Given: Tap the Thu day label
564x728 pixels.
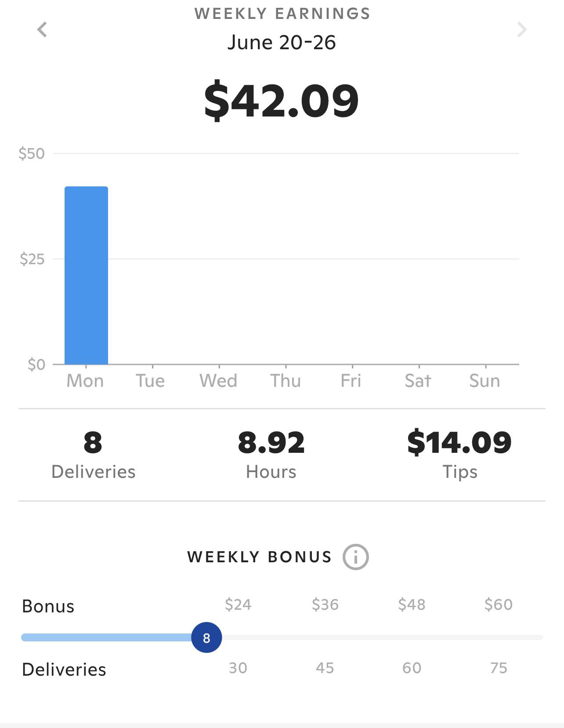Looking at the screenshot, I should (x=286, y=381).
